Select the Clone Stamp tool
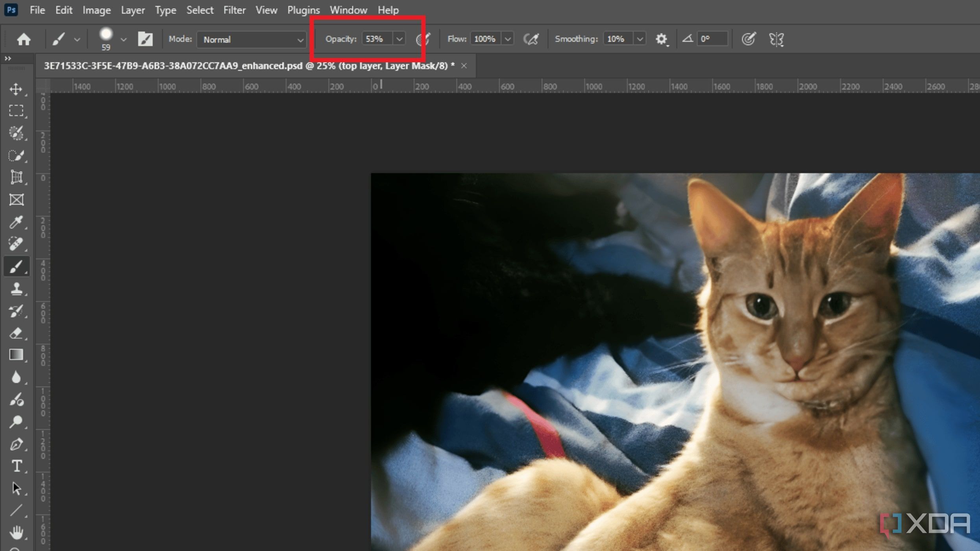980x551 pixels. pos(16,288)
